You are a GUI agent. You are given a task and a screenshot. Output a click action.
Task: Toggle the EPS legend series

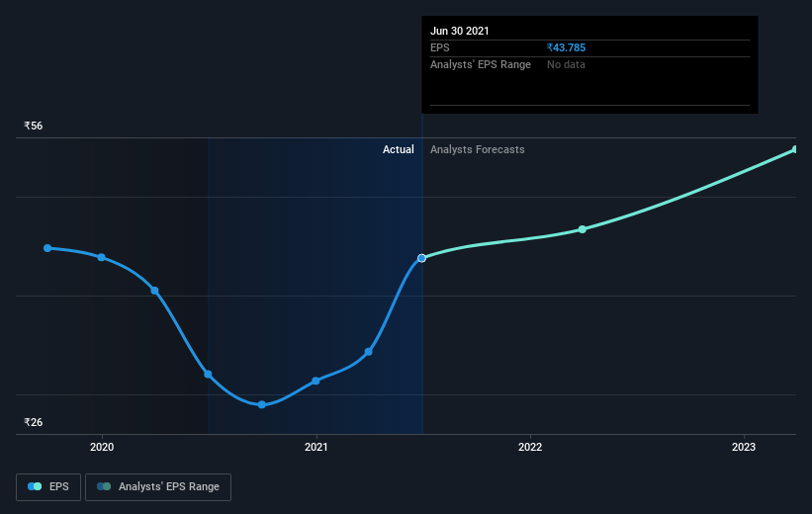[x=48, y=486]
